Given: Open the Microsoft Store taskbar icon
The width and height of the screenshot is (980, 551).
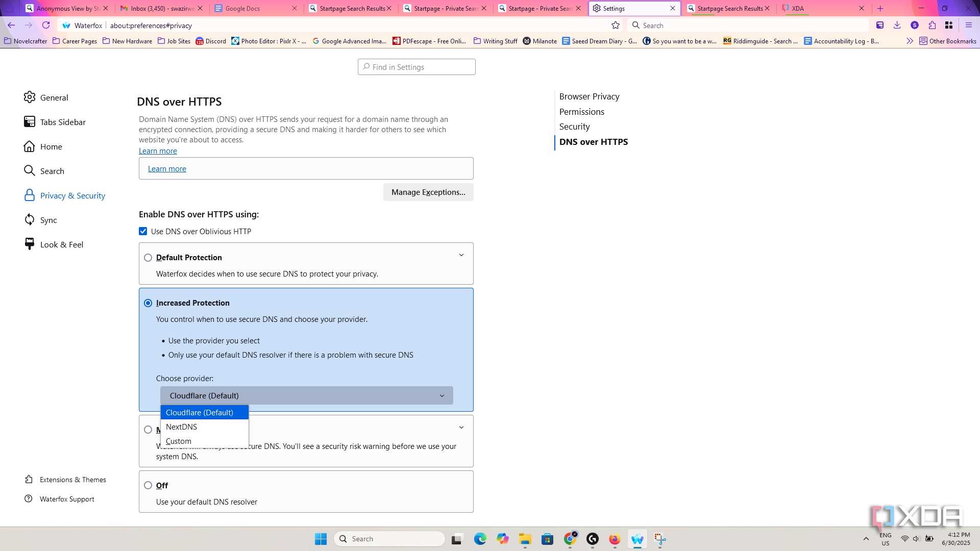Looking at the screenshot, I should (x=548, y=539).
